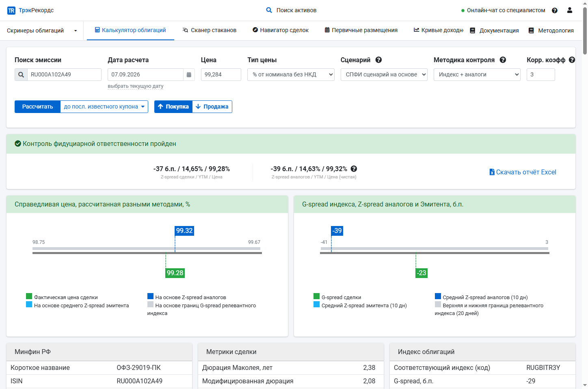Open the user profile icon

tap(570, 10)
